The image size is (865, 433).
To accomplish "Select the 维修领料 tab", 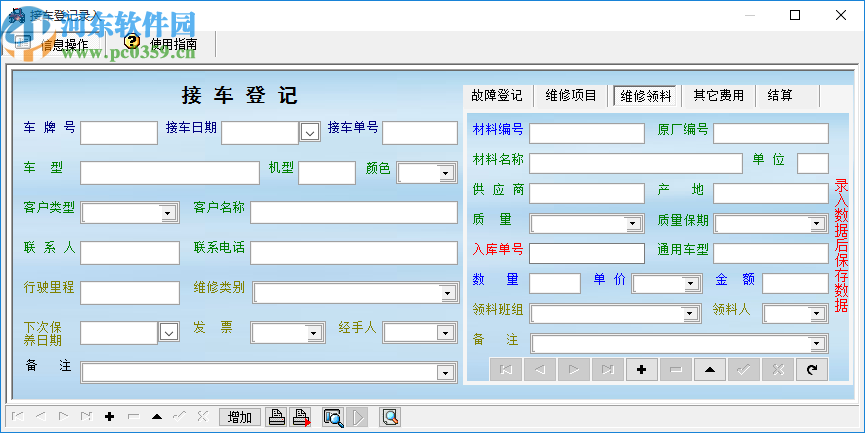I will (x=645, y=96).
